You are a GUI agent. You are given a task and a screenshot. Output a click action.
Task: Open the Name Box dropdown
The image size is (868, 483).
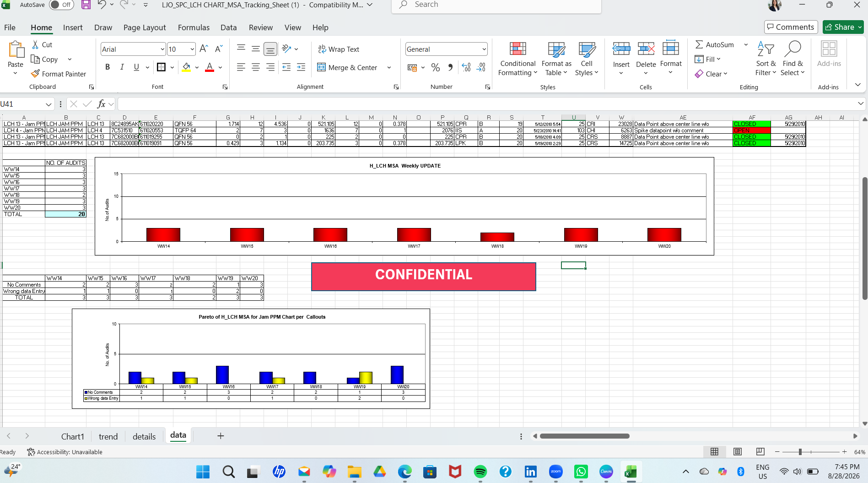[49, 104]
